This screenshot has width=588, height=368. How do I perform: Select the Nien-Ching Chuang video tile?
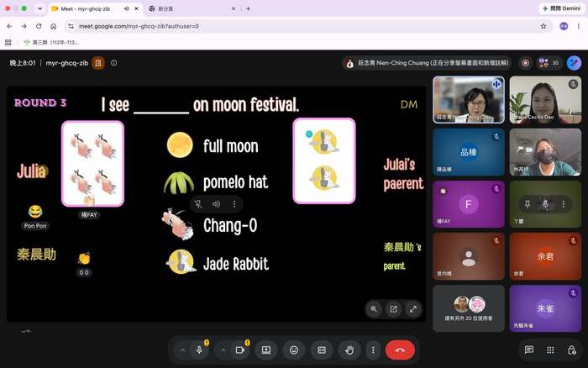[x=469, y=99]
